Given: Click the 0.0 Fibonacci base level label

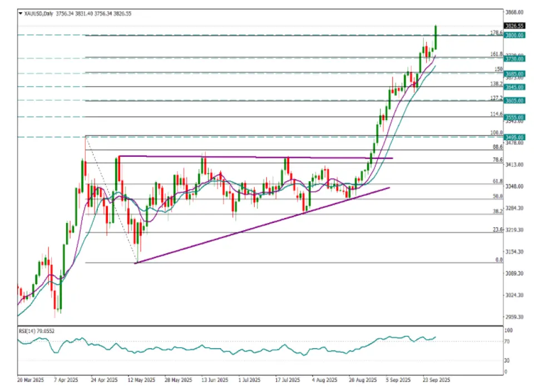Looking at the screenshot, I should (499, 260).
